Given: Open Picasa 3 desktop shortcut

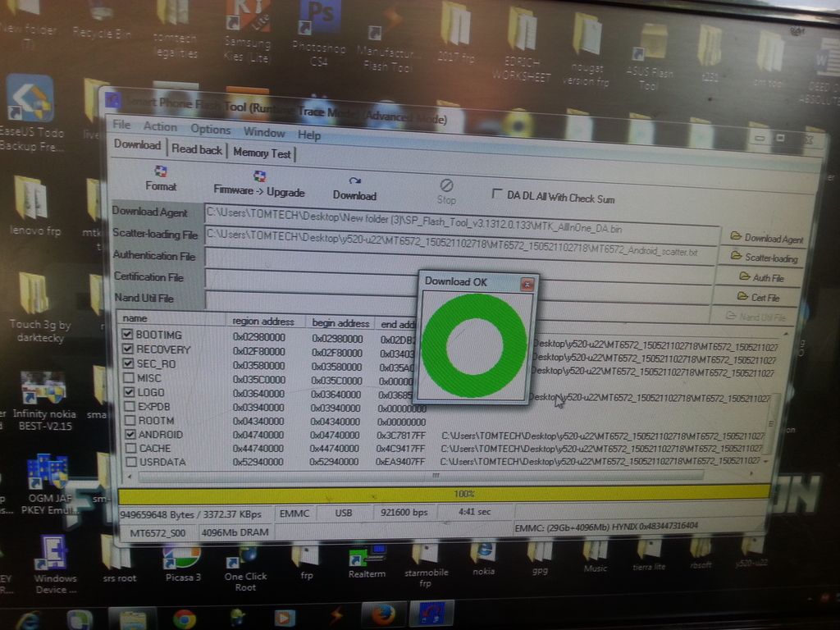Looking at the screenshot, I should click(181, 558).
